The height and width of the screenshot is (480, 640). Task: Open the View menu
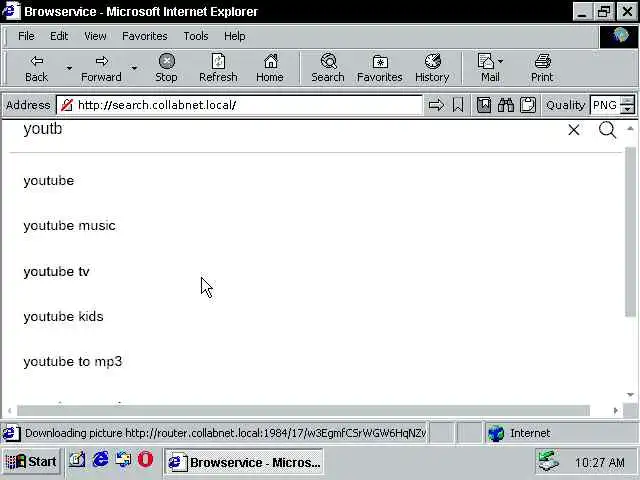click(x=95, y=36)
